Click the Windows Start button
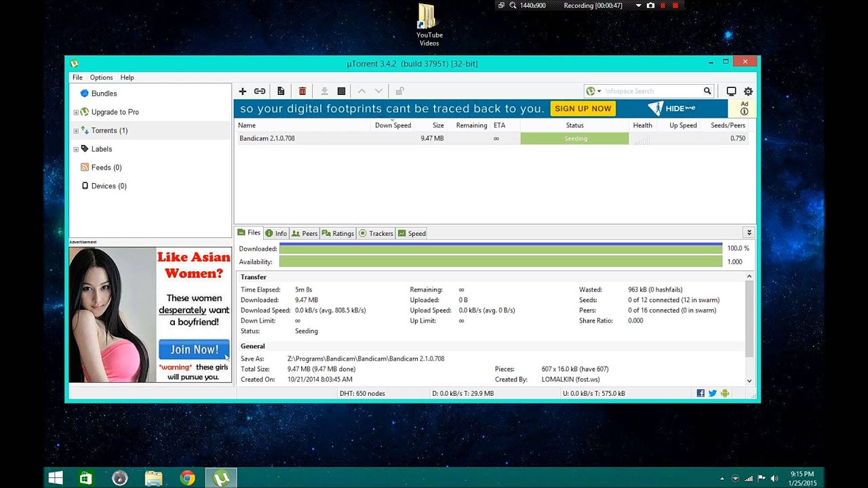This screenshot has height=488, width=868. (56, 478)
